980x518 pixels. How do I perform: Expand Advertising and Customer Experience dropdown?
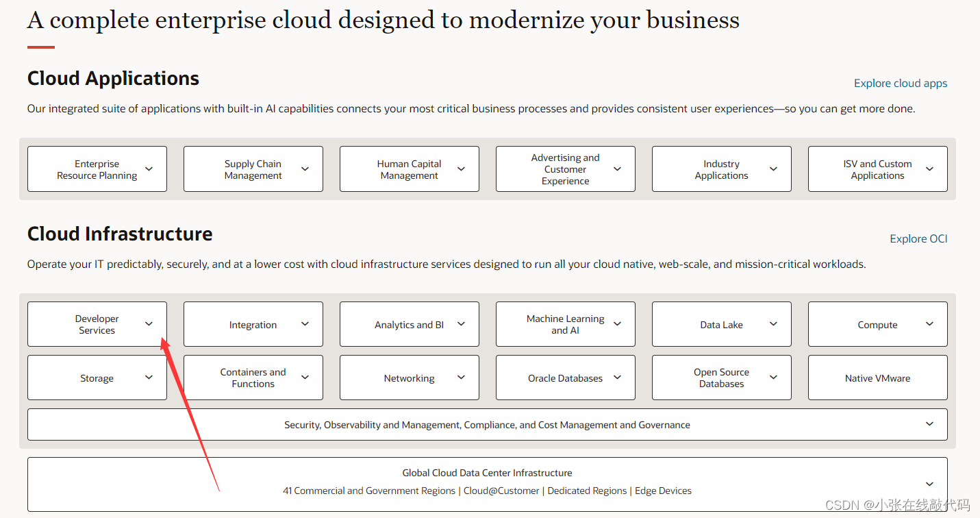566,169
